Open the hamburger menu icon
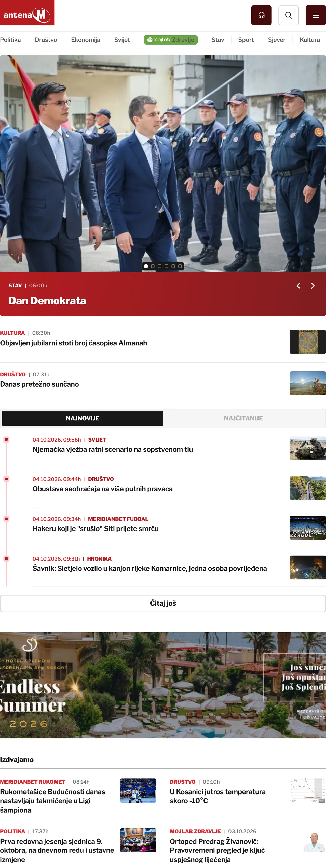Viewport: 326px width, 868px height. pyautogui.click(x=316, y=15)
